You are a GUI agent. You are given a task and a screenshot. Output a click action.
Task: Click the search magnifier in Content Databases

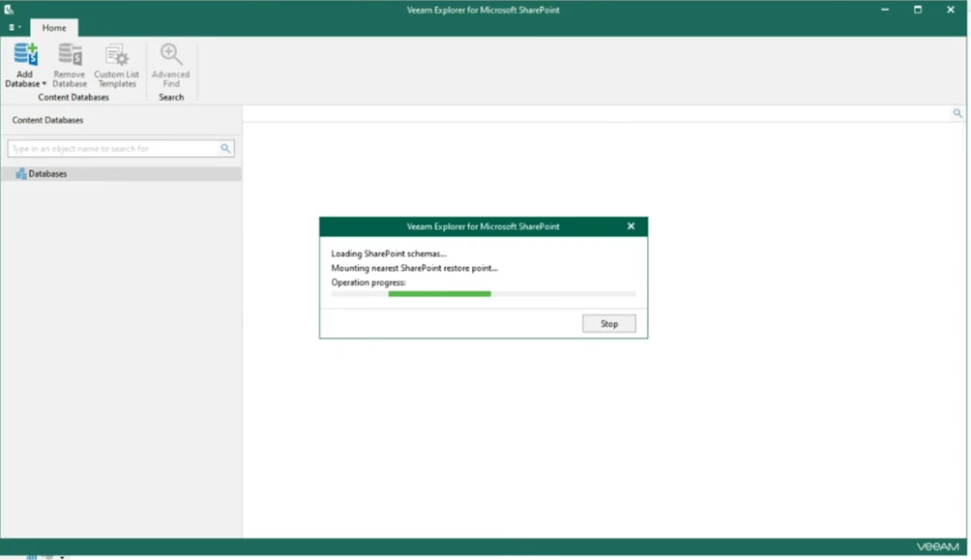tap(225, 149)
